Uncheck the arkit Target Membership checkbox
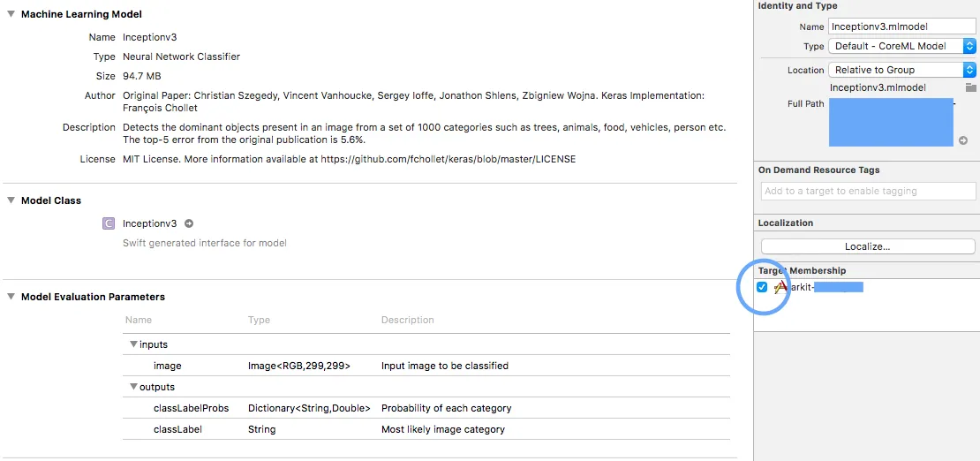This screenshot has height=461, width=980. coord(762,287)
